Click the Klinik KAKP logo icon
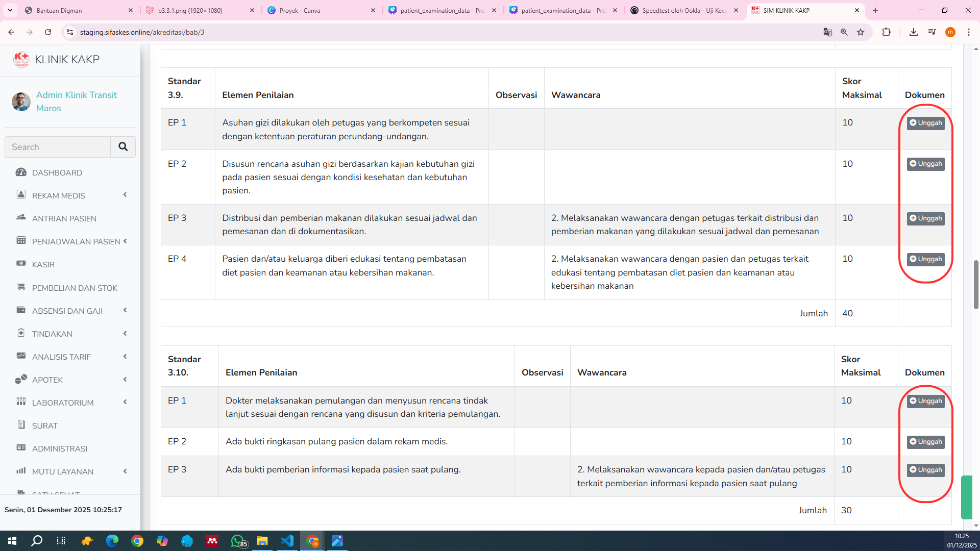980x551 pixels. point(21,60)
